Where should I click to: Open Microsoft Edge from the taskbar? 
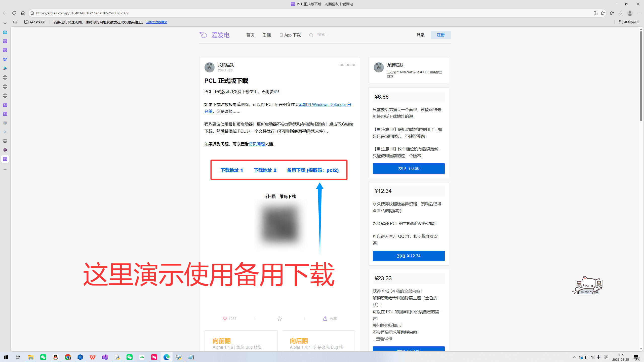(x=167, y=357)
